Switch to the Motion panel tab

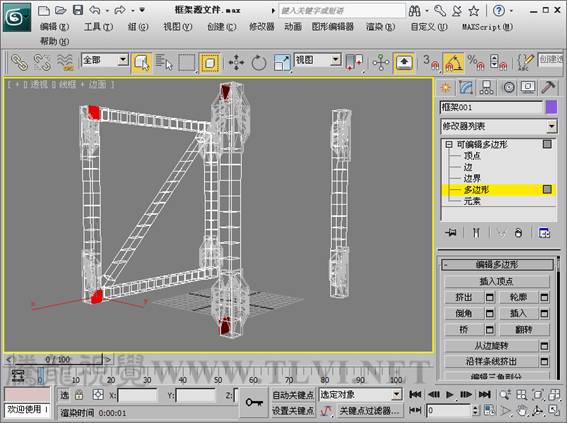[509, 87]
